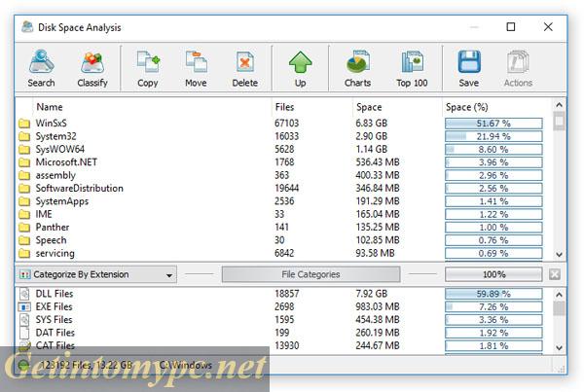This screenshot has height=392, width=584.
Task: Click the 59.89 % bar for DLL Files
Action: (493, 294)
